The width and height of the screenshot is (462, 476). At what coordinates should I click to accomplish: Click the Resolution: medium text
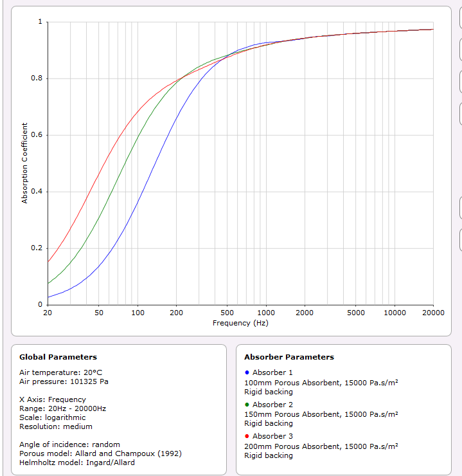[55, 426]
